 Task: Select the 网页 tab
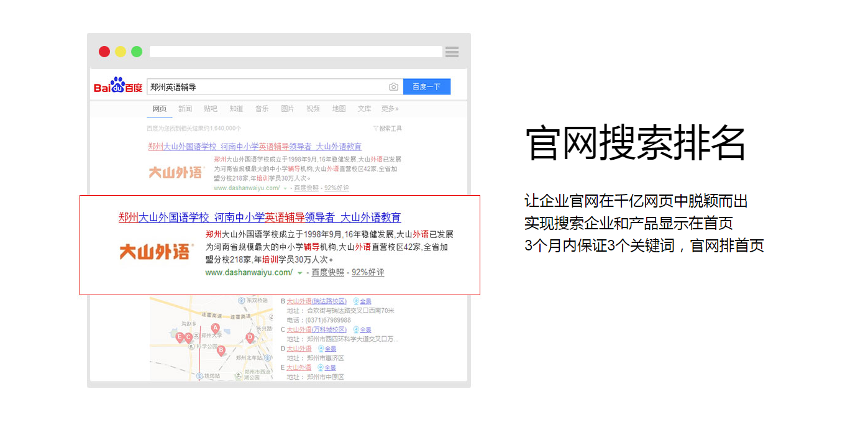160,109
